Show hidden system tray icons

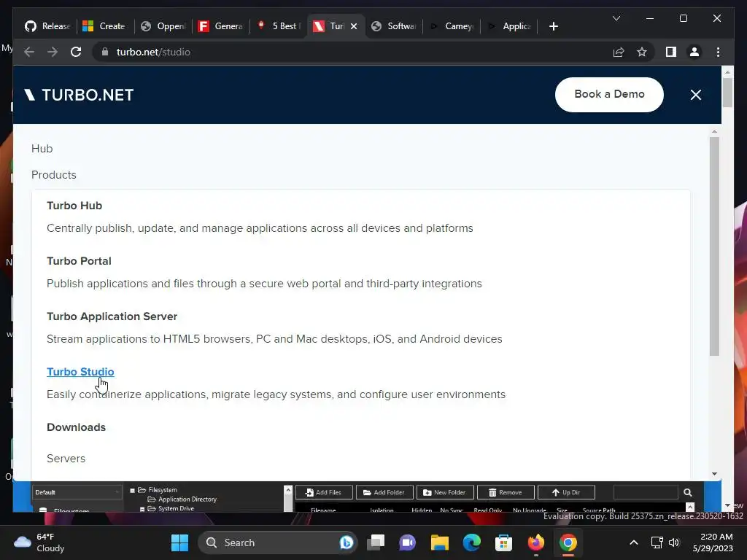(x=634, y=542)
